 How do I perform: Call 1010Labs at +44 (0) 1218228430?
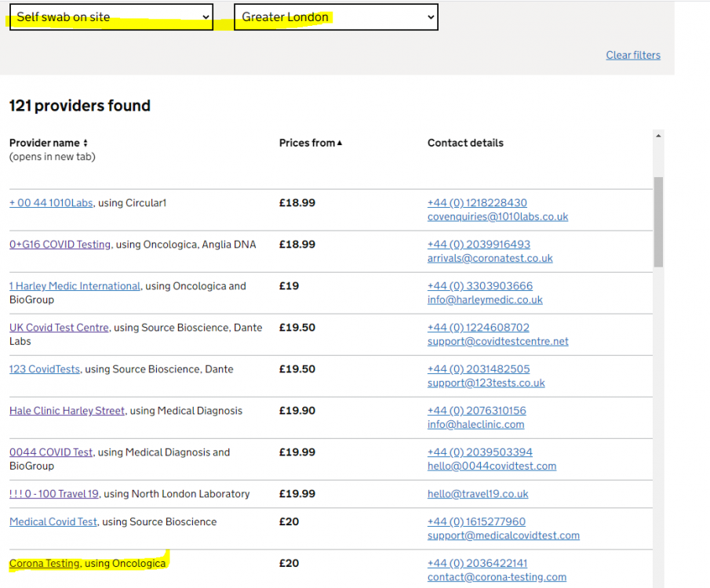[477, 203]
